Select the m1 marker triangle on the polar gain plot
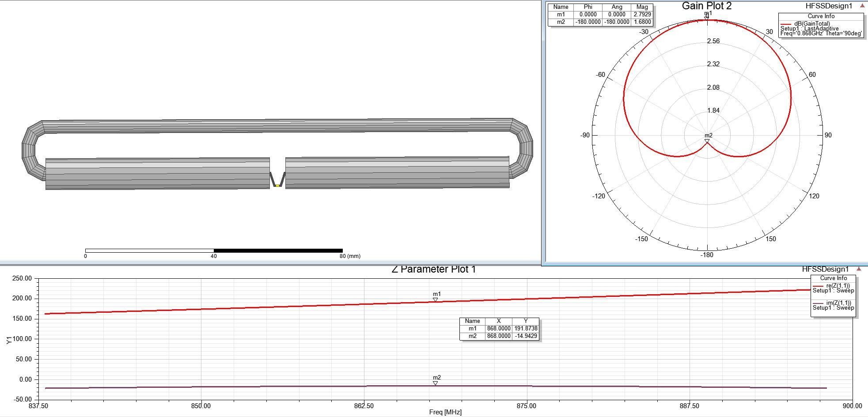Screen dimensions: 868x417 coord(707,17)
